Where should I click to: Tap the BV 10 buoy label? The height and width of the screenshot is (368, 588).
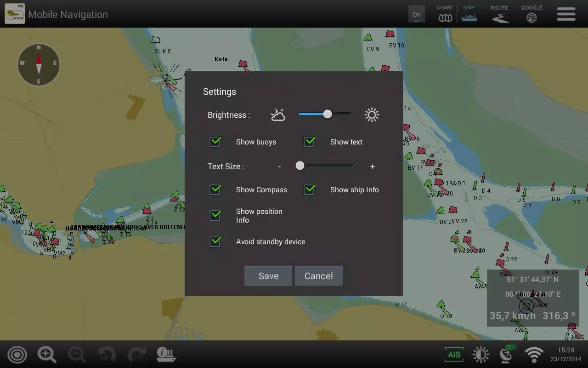pos(396,45)
